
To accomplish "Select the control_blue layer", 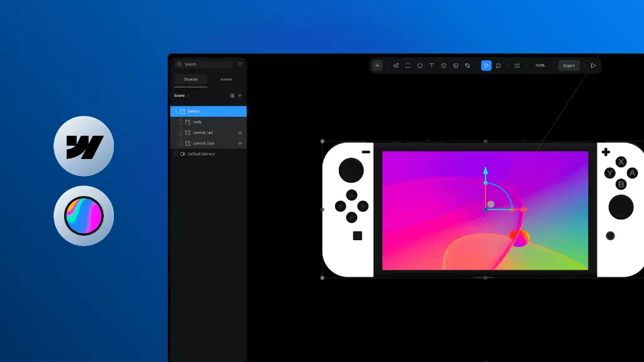I will tap(209, 143).
